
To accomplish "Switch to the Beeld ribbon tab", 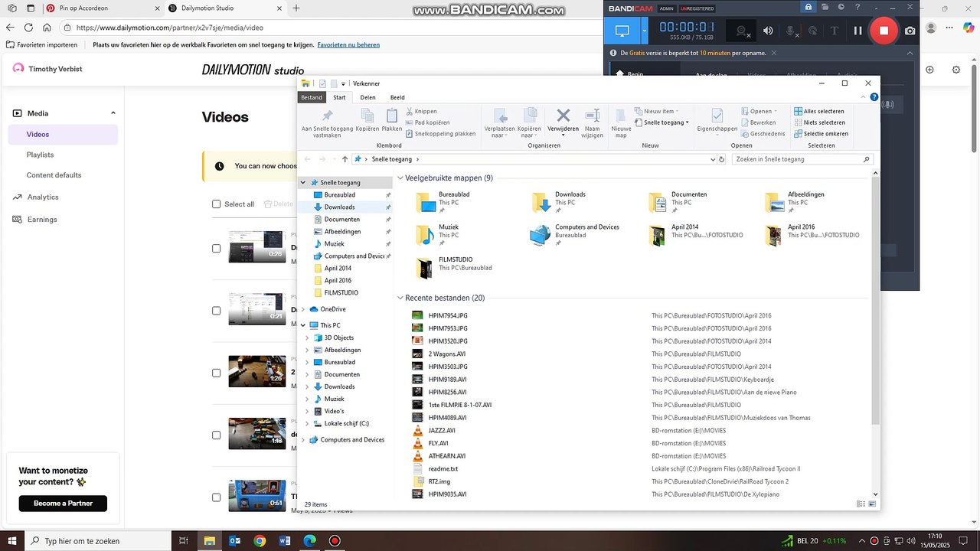I will 397,97.
